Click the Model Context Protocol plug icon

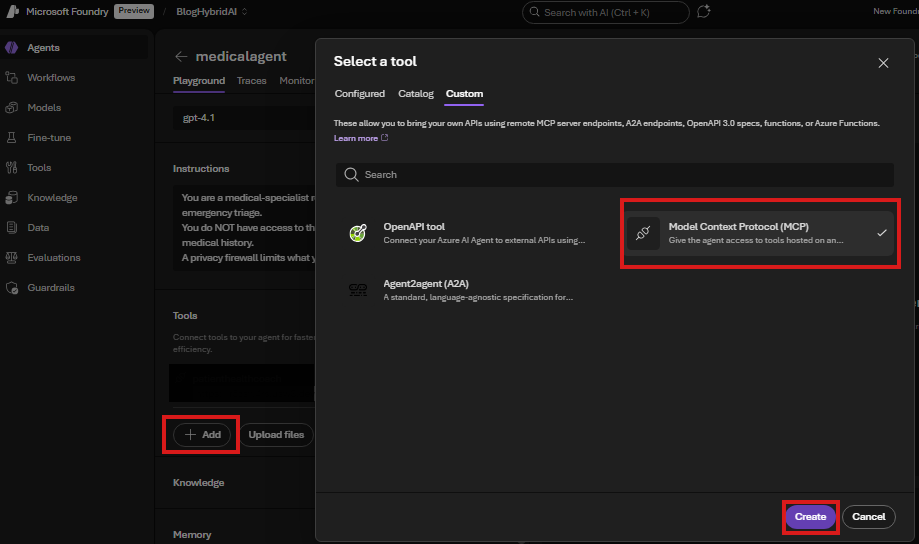(643, 233)
